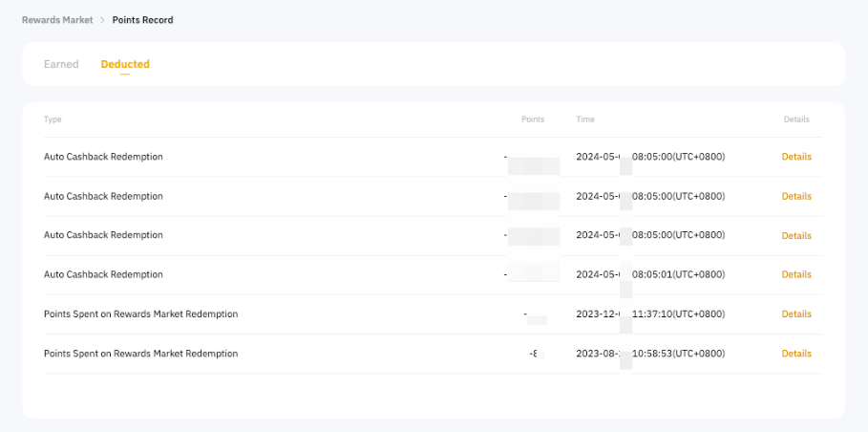Open Details for third Auto Cashback Redemption
868x432 pixels.
795,235
